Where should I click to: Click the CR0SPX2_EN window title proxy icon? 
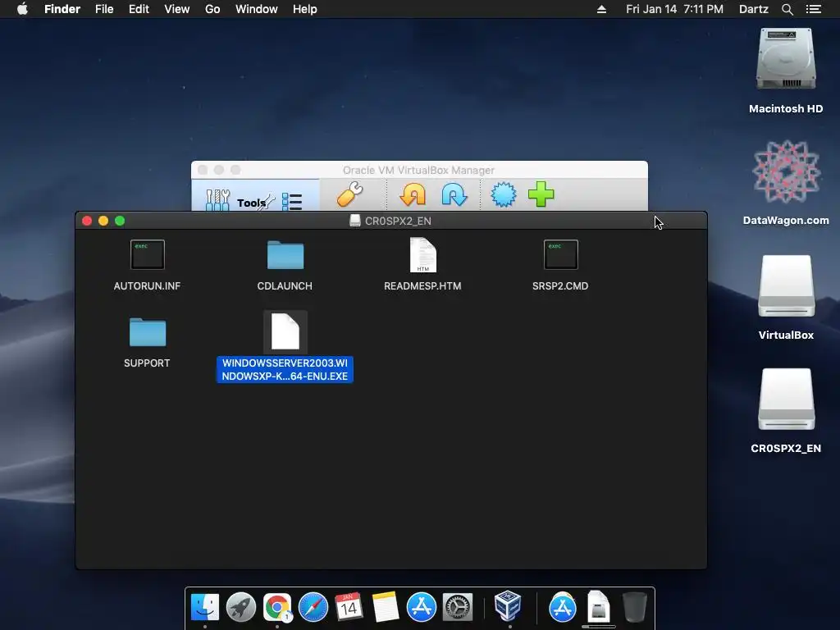point(354,221)
